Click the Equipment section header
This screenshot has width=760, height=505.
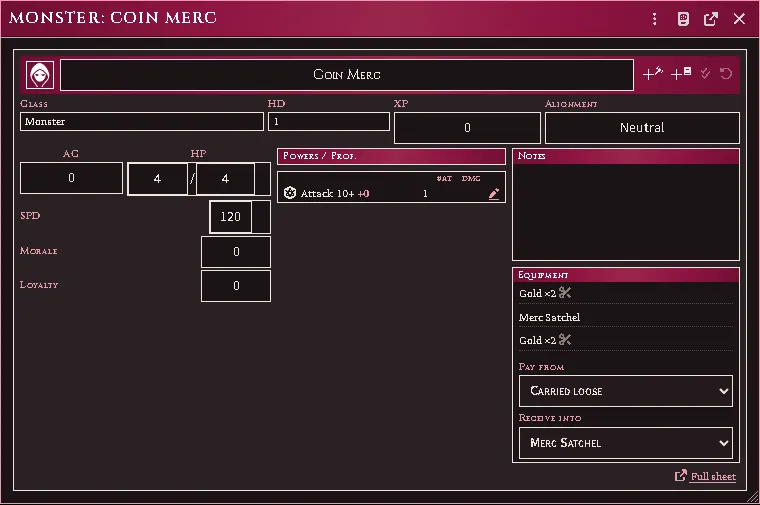[626, 275]
